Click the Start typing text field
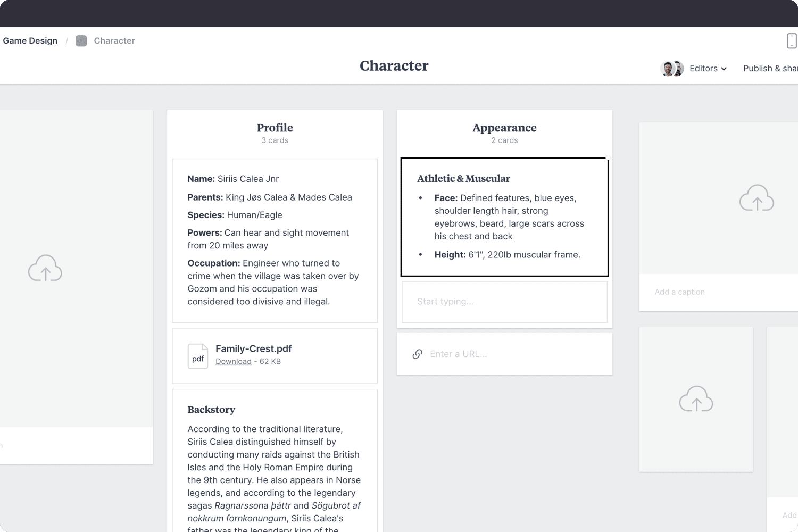The width and height of the screenshot is (798, 532). (x=504, y=302)
